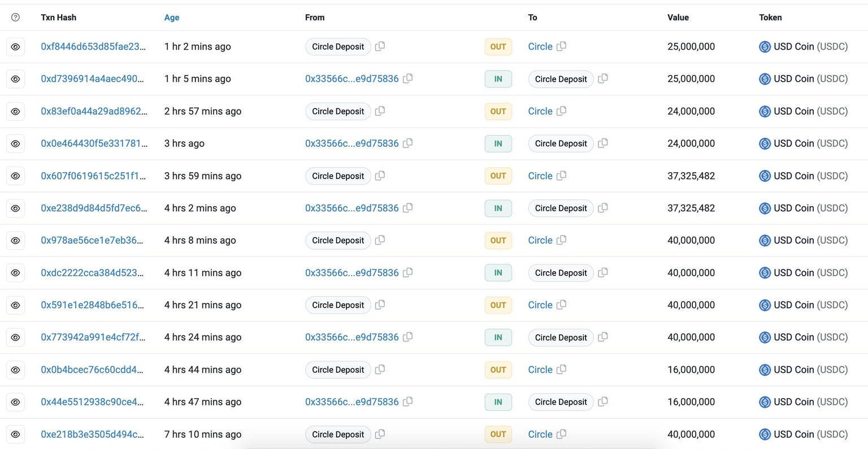Click the help question mark icon in header
This screenshot has width=868, height=449.
(15, 18)
